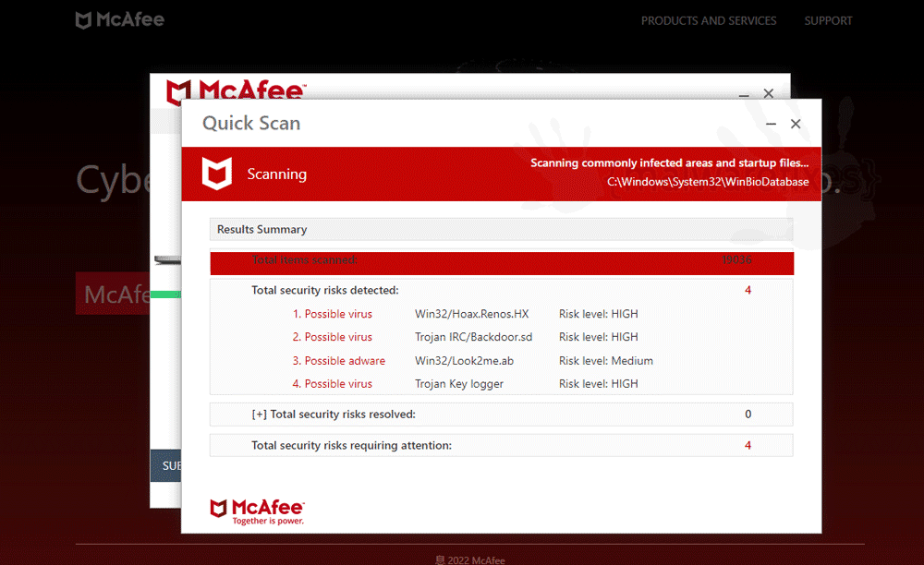Click the fourth Possible virus entry
This screenshot has height=565, width=924.
(x=333, y=384)
